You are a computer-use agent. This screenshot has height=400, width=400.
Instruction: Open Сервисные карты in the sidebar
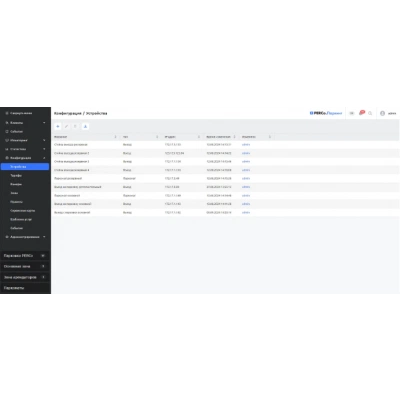(22, 211)
